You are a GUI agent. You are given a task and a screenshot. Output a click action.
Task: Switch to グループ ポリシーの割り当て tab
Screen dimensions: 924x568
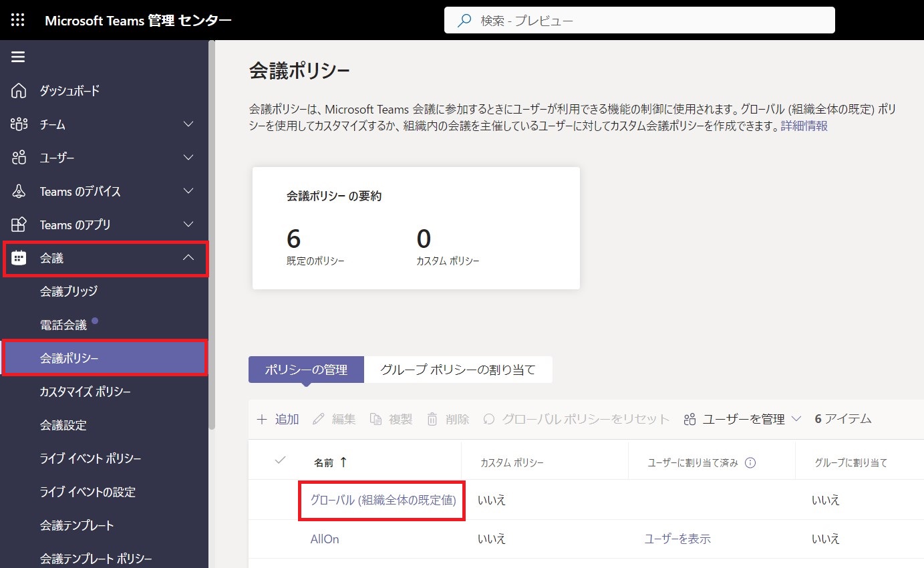point(458,370)
